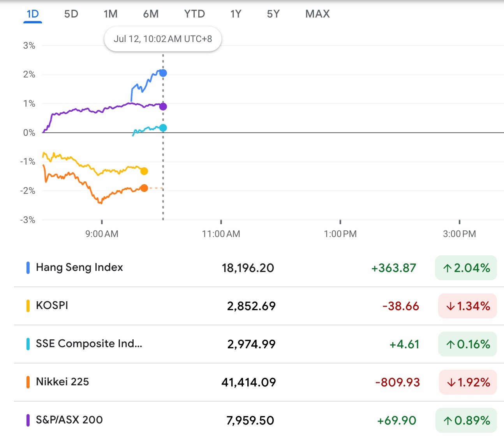This screenshot has width=504, height=439.
Task: Click the 9:00 AM axis label
Action: 102,234
